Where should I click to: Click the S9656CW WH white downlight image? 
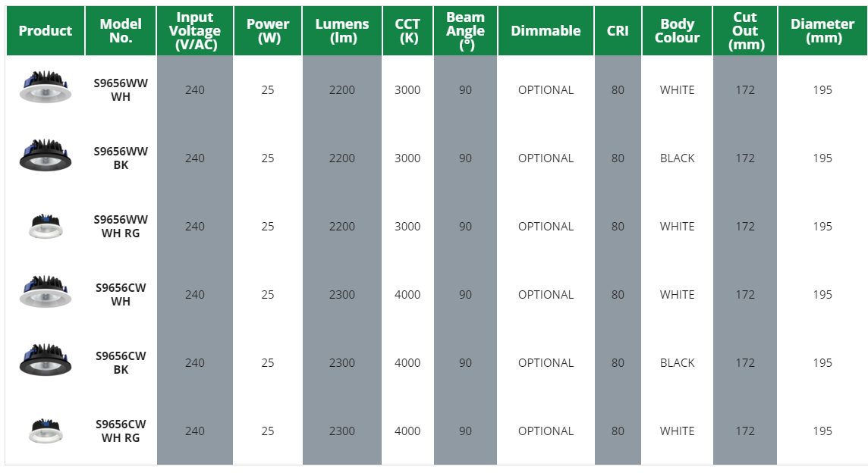point(46,293)
